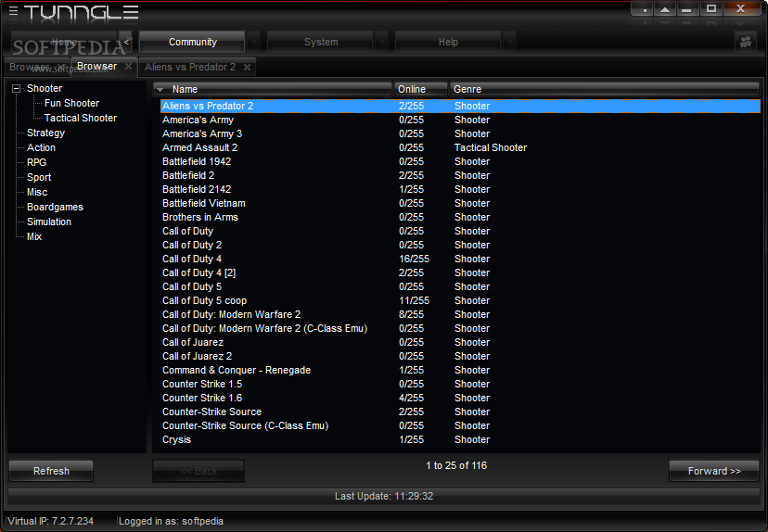
Task: Select the Action category
Action: click(x=41, y=147)
